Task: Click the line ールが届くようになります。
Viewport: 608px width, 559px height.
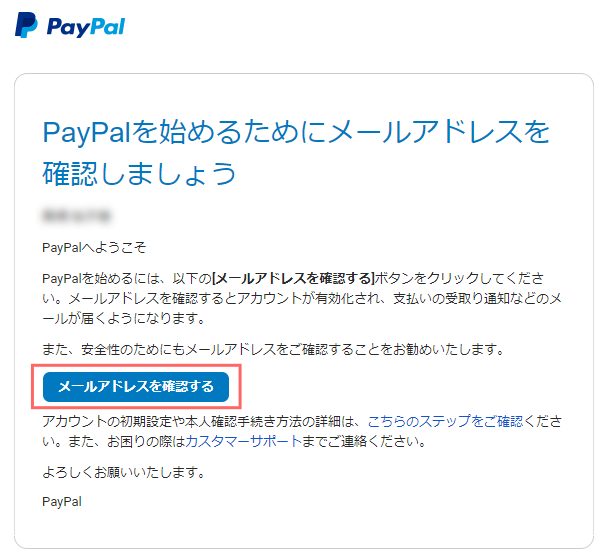Action: [124, 319]
